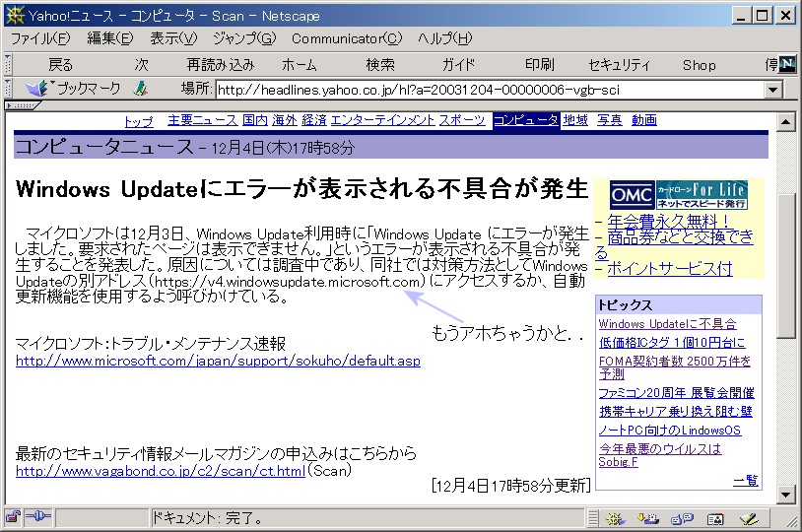
Task: Click the 戻る back toolbar button
Action: point(60,65)
